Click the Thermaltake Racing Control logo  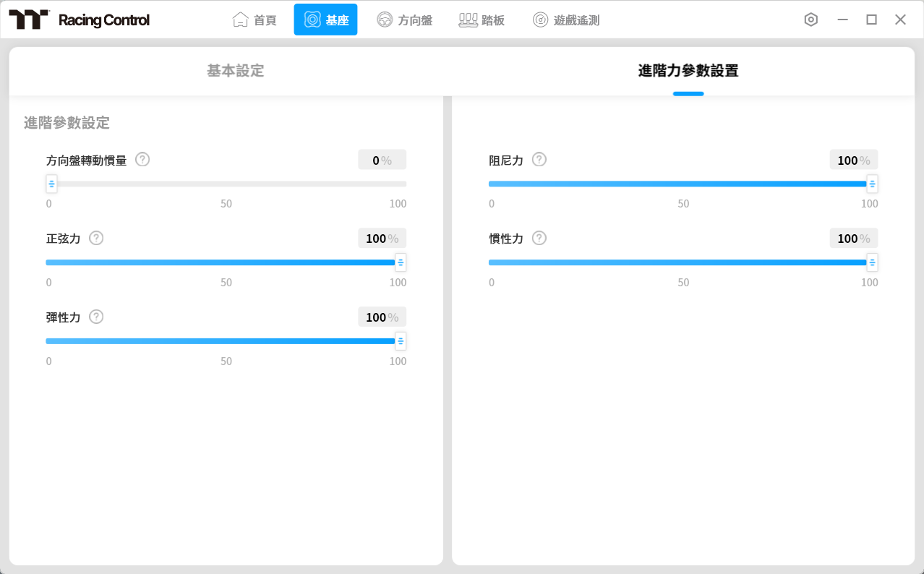point(79,20)
